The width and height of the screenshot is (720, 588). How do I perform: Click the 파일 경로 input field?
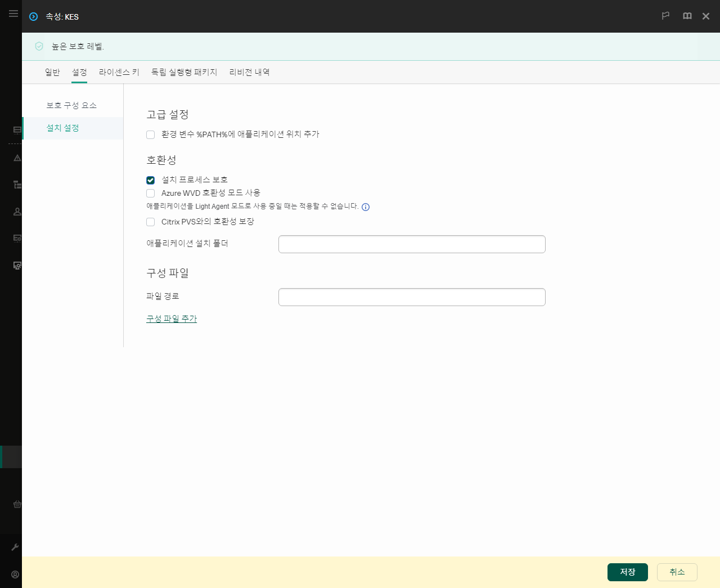(x=411, y=297)
